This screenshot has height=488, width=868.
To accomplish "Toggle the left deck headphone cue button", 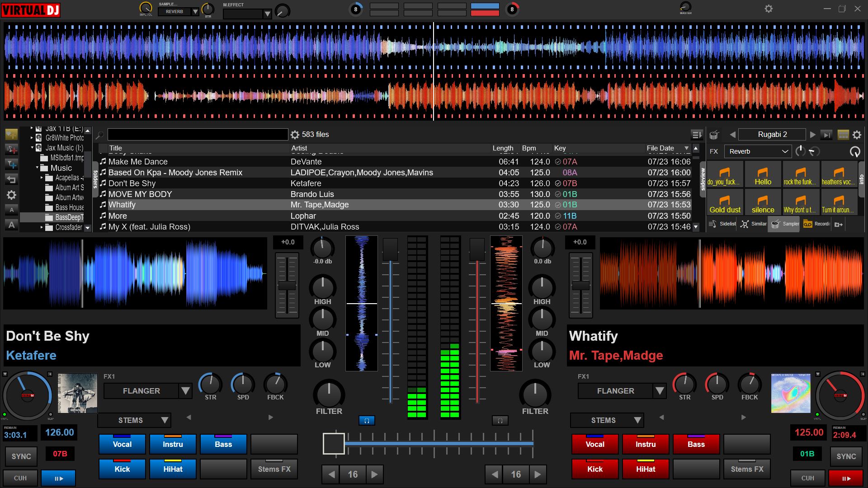I will point(367,421).
